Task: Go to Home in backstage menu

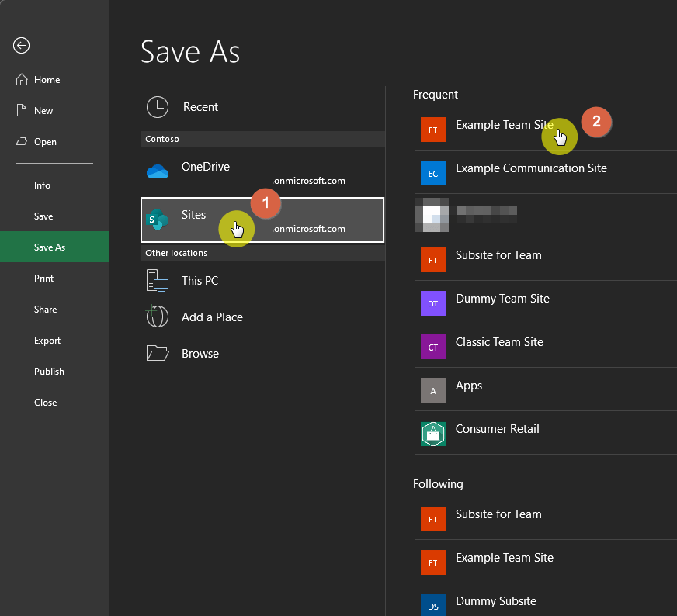Action: (x=54, y=80)
